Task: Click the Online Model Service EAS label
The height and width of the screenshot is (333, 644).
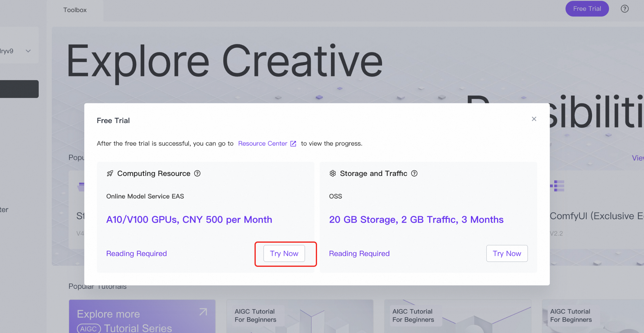Action: point(145,196)
